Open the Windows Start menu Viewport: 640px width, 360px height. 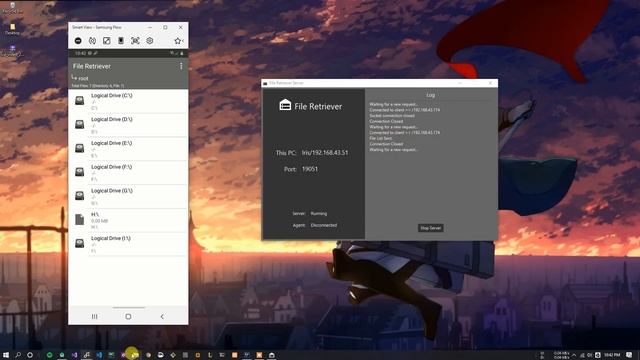click(x=6, y=355)
